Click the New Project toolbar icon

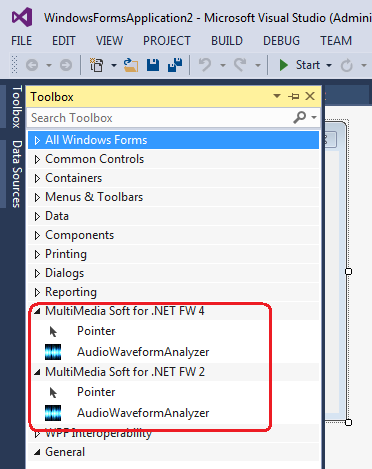point(97,65)
